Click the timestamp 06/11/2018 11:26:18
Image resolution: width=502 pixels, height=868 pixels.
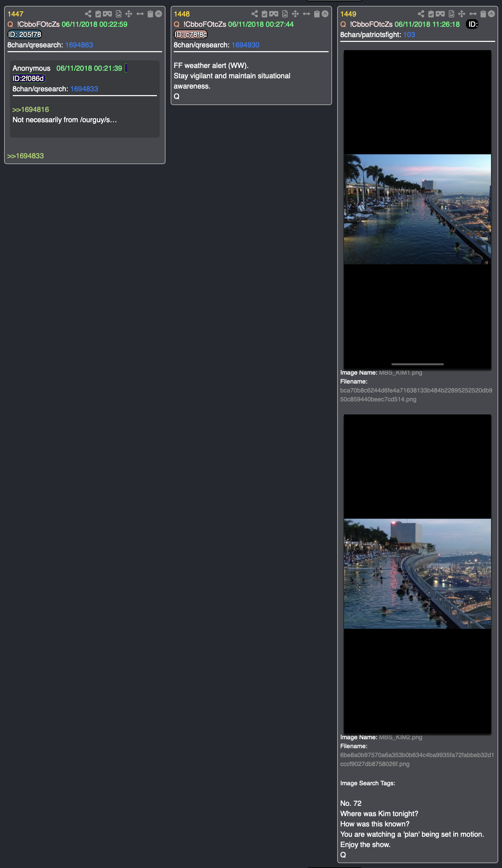click(x=427, y=24)
